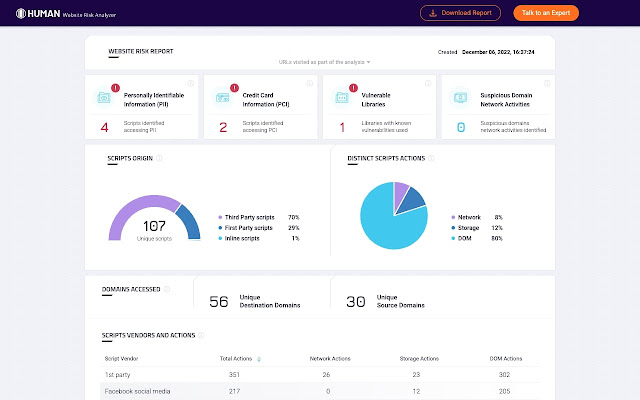The image size is (640, 400).
Task: Click info icon next to Domains Accessed
Action: pyautogui.click(x=167, y=289)
